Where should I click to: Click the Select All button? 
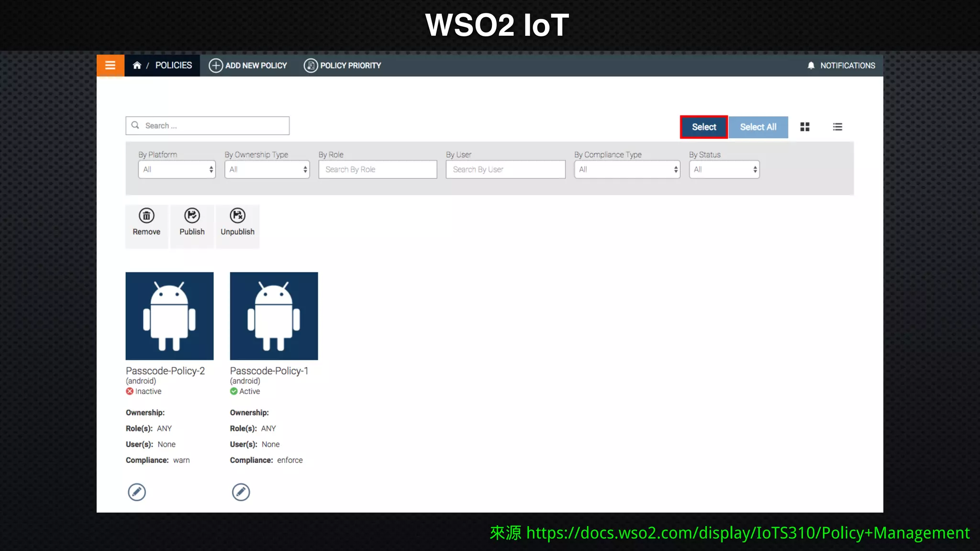point(758,127)
